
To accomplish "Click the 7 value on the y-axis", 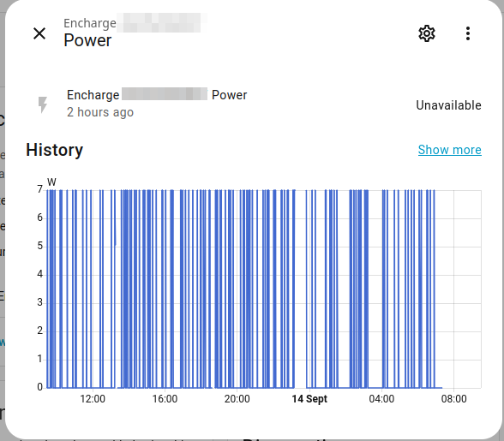I will [39, 189].
